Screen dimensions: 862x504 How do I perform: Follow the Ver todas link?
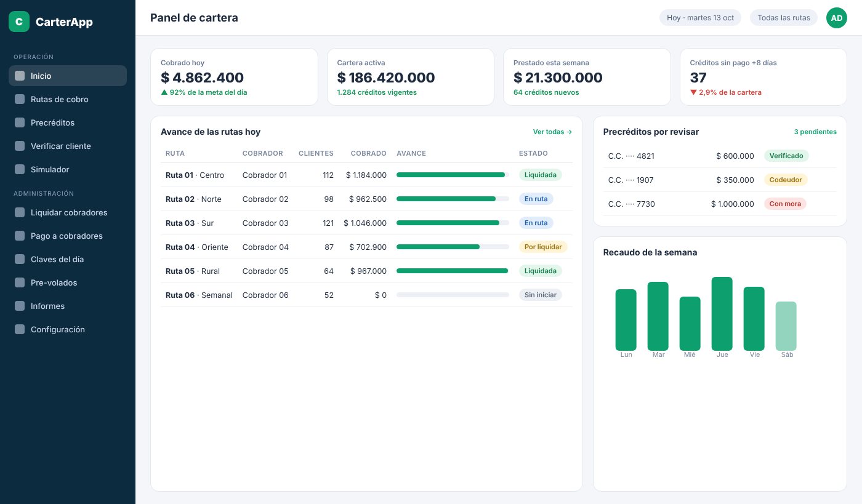point(552,132)
